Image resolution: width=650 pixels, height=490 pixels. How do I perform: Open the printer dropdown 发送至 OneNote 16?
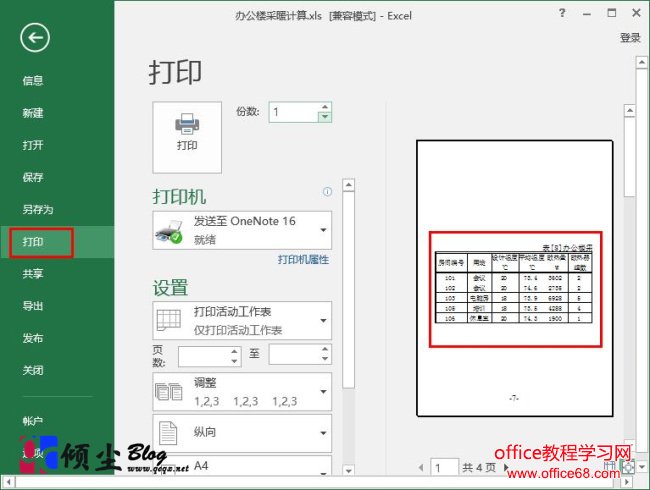(x=242, y=230)
